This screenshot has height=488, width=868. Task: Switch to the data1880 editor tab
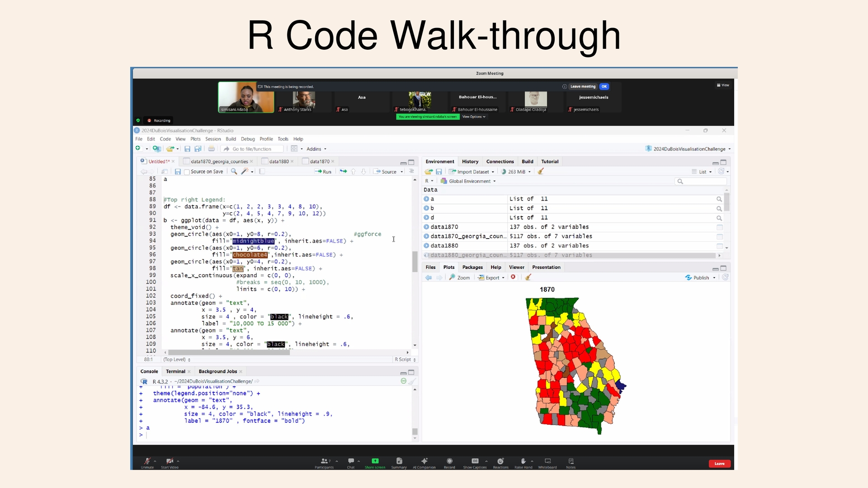pyautogui.click(x=278, y=161)
